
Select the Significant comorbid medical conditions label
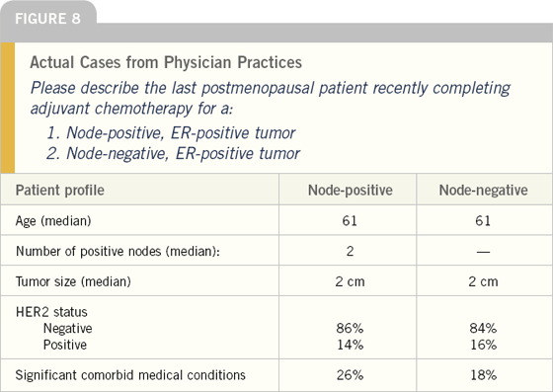(130, 375)
